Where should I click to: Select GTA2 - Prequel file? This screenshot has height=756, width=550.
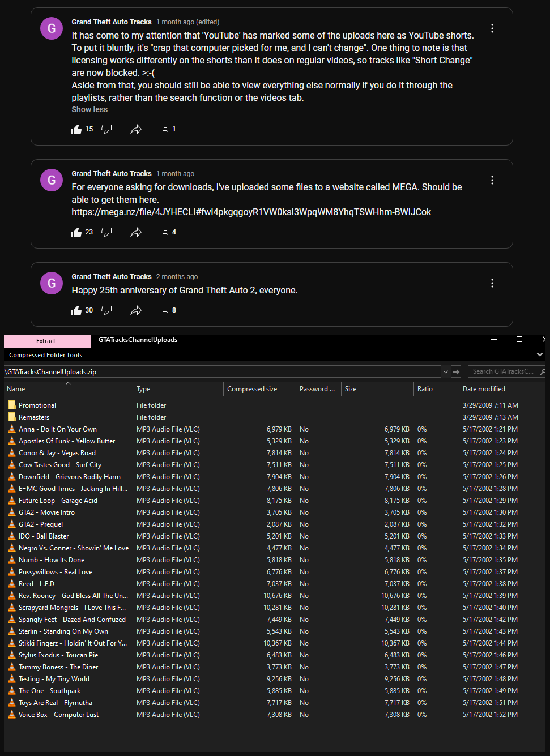point(41,524)
